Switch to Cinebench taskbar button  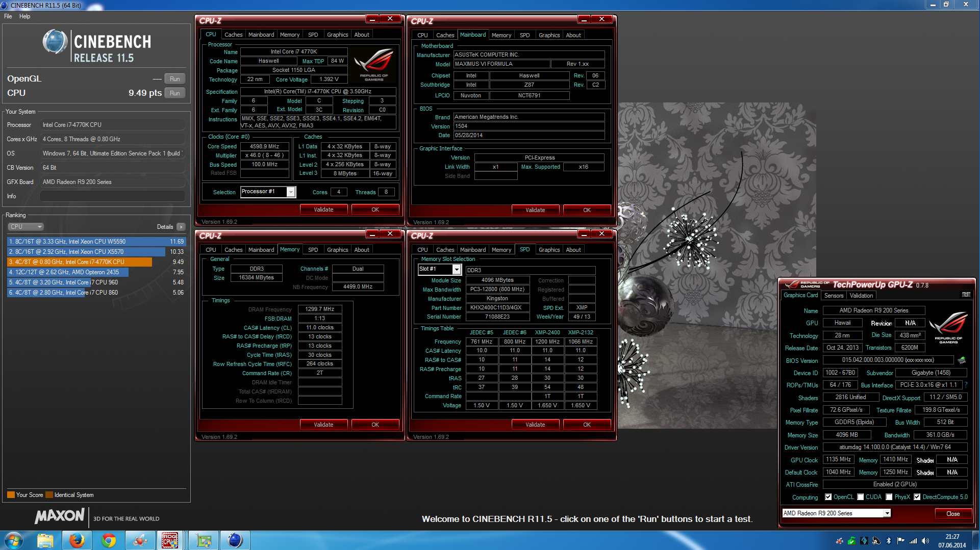click(x=235, y=540)
